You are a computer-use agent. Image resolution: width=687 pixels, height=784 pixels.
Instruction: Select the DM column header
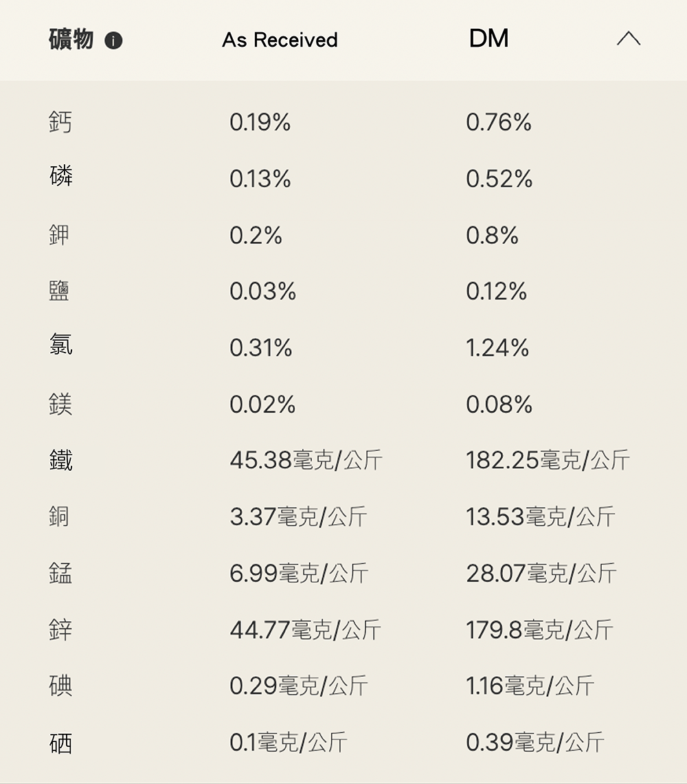coord(488,38)
